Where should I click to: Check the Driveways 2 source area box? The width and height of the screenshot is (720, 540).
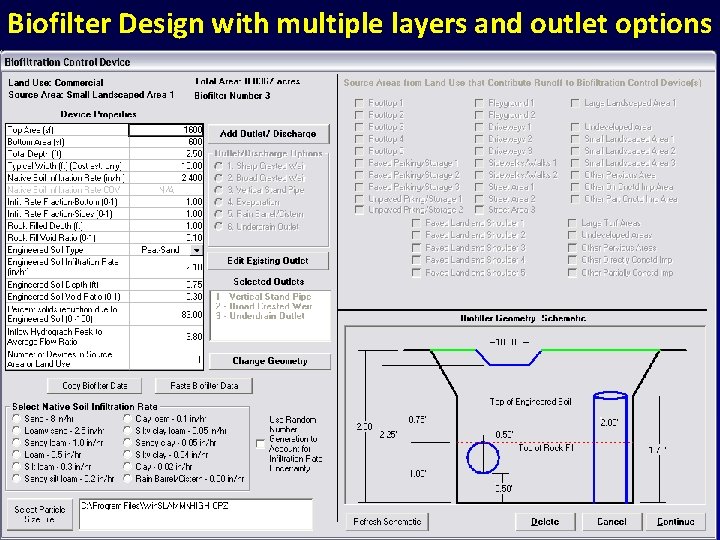click(479, 139)
